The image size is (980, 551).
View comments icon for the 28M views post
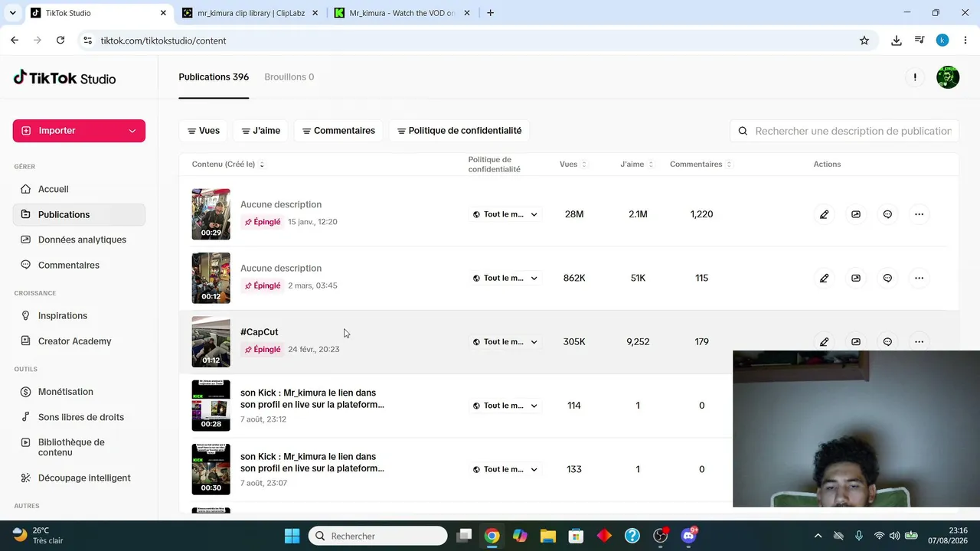point(887,214)
